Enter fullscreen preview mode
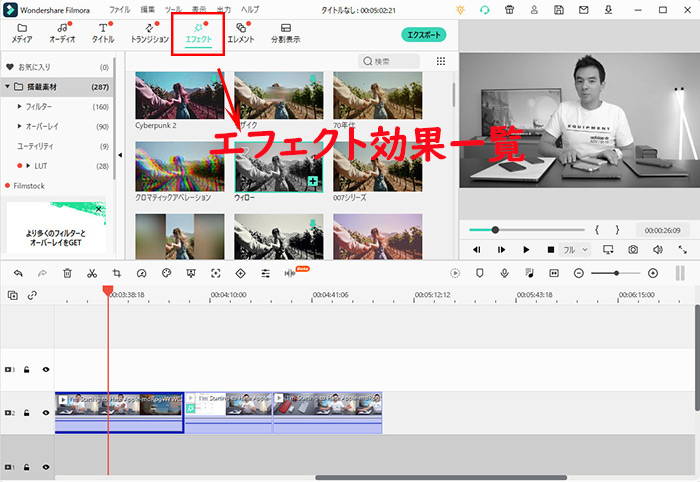Image resolution: width=700 pixels, height=482 pixels. point(682,250)
